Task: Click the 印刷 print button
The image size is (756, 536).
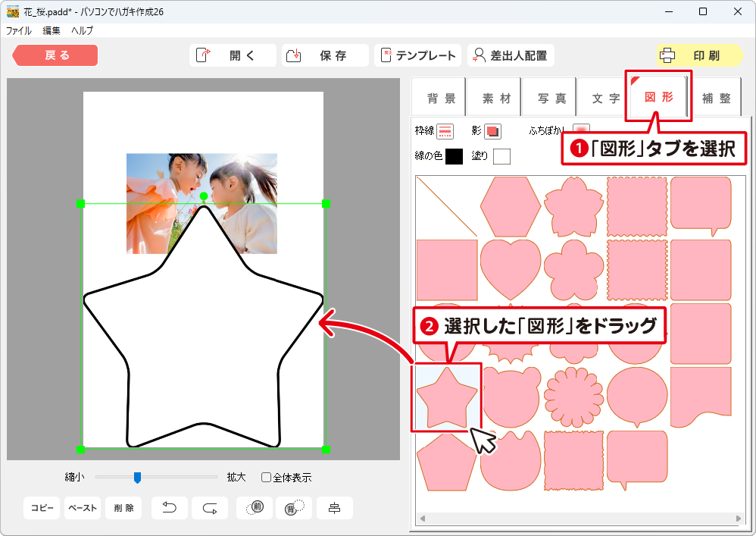Action: click(698, 55)
